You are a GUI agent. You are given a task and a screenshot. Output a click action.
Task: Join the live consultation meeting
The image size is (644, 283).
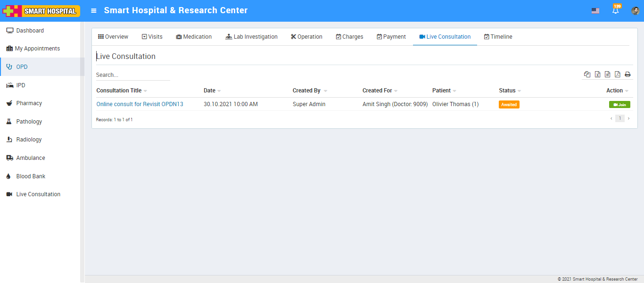[619, 105]
